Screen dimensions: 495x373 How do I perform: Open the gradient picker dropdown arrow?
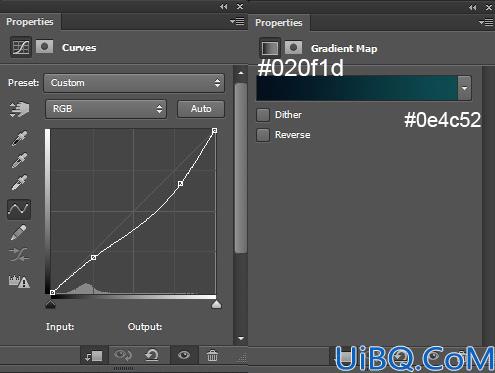tap(464, 88)
